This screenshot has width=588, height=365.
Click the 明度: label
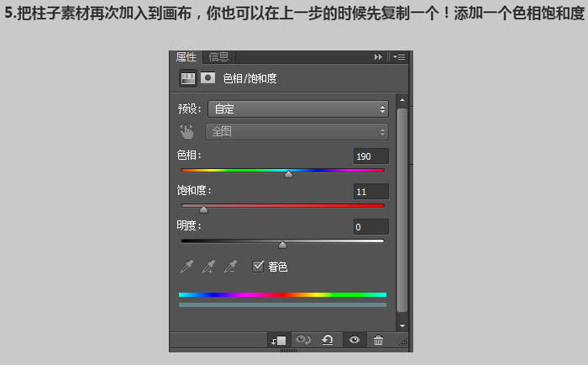189,225
